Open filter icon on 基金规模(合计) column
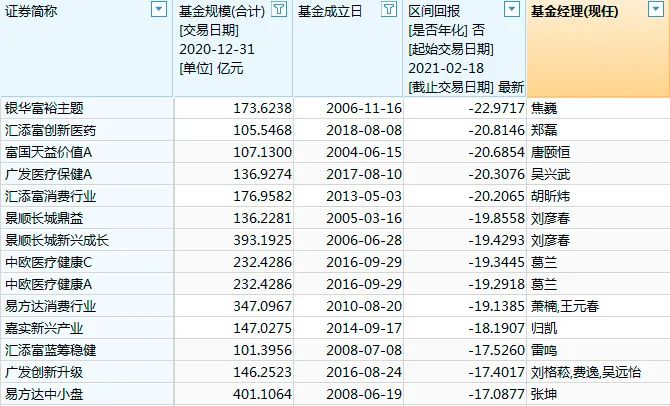Image resolution: width=670 pixels, height=406 pixels. pos(279,9)
